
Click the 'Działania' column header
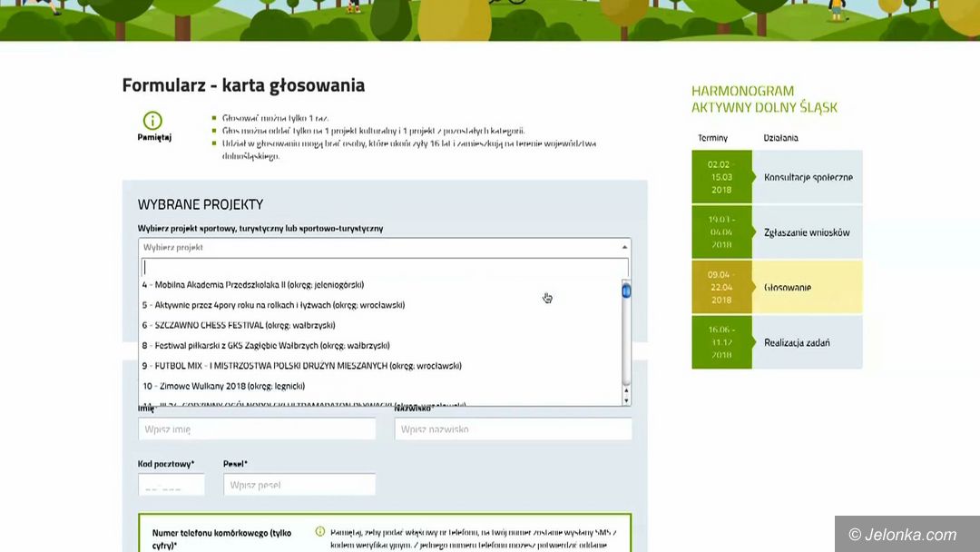(780, 137)
